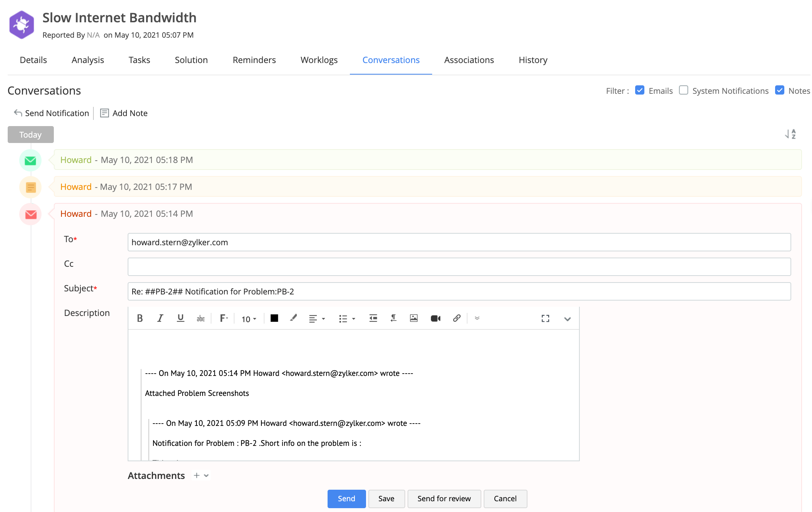812x512 pixels.
Task: Enable System Notifications filter
Action: 684,90
